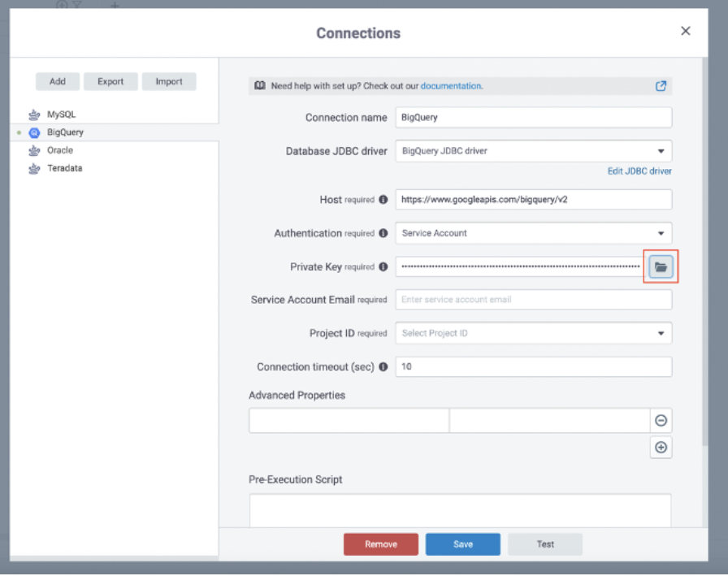The height and width of the screenshot is (576, 728).
Task: Click the Add button
Action: [x=58, y=82]
